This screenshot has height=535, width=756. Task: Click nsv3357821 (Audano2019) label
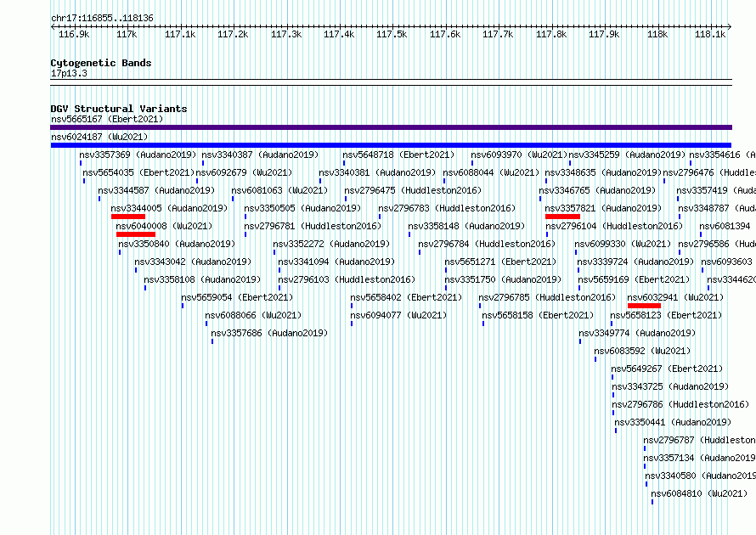[x=604, y=208]
